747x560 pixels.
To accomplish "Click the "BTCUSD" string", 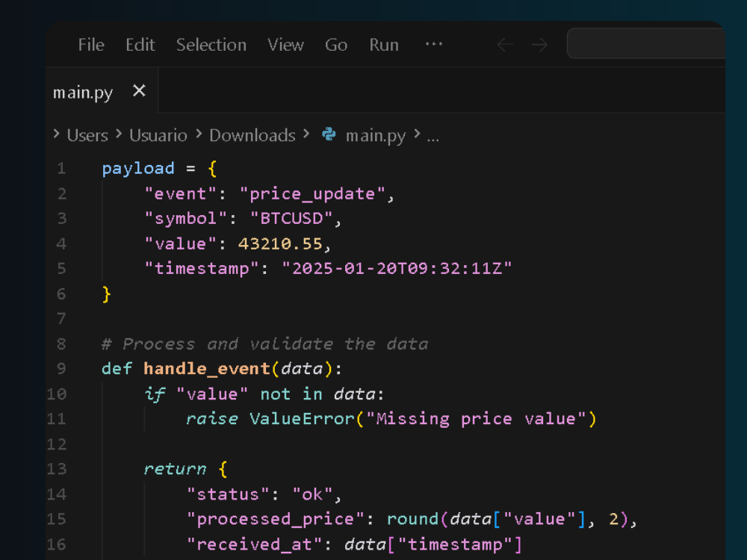I will [291, 219].
